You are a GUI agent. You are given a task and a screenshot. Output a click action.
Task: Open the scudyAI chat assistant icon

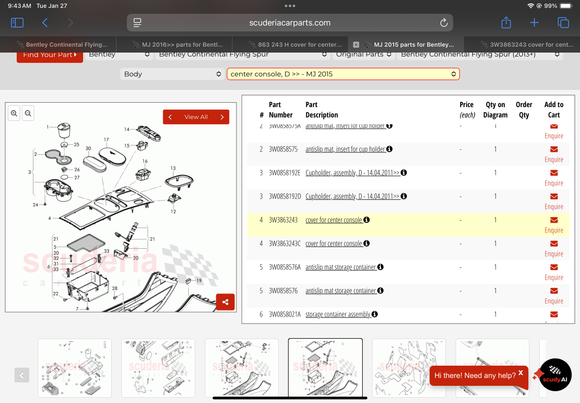[x=556, y=375]
